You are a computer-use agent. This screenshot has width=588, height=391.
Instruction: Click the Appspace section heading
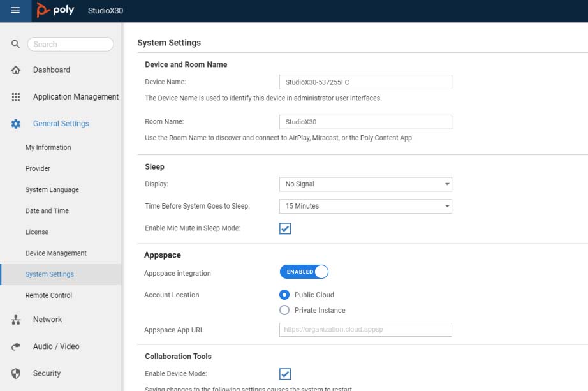coord(163,255)
